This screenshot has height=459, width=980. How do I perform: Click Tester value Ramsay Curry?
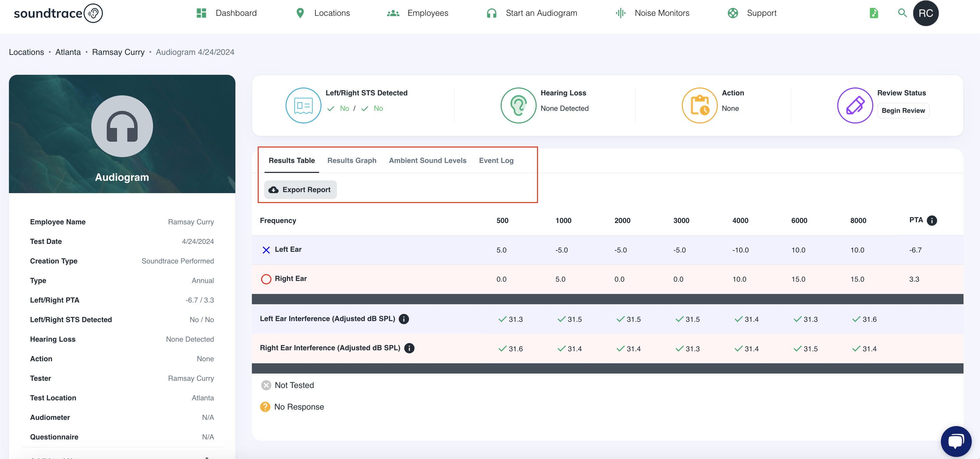191,378
